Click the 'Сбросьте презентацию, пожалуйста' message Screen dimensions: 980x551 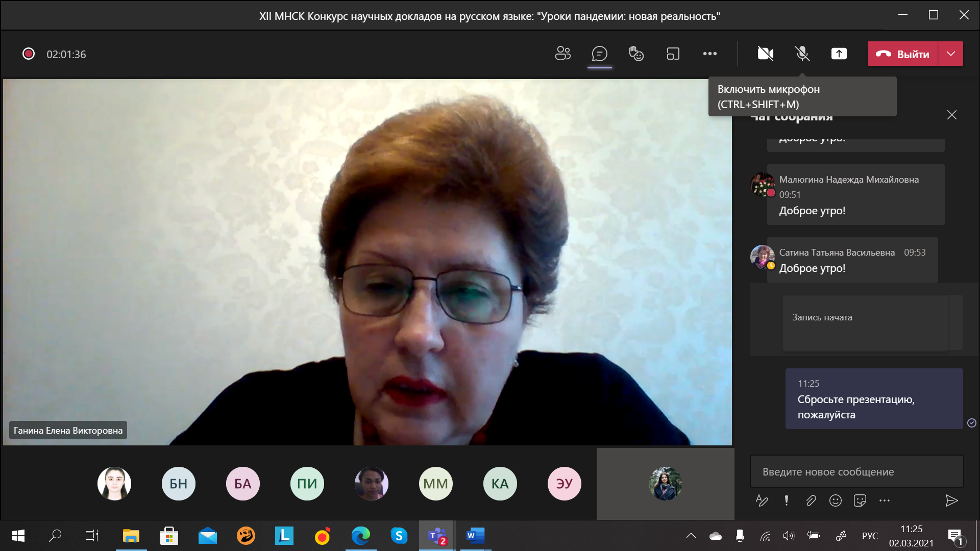click(x=874, y=398)
